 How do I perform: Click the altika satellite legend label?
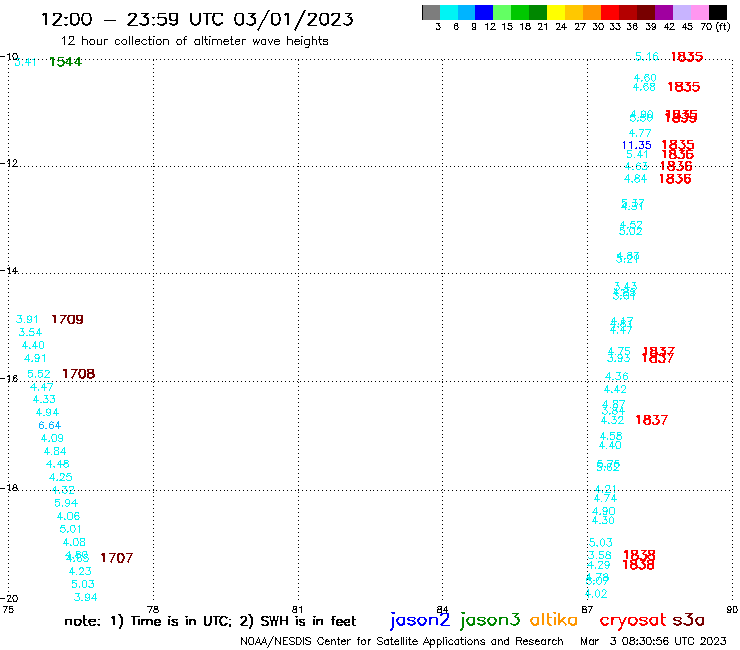[554, 620]
